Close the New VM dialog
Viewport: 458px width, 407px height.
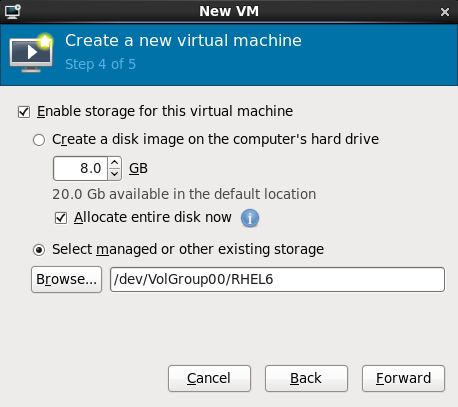click(x=445, y=12)
